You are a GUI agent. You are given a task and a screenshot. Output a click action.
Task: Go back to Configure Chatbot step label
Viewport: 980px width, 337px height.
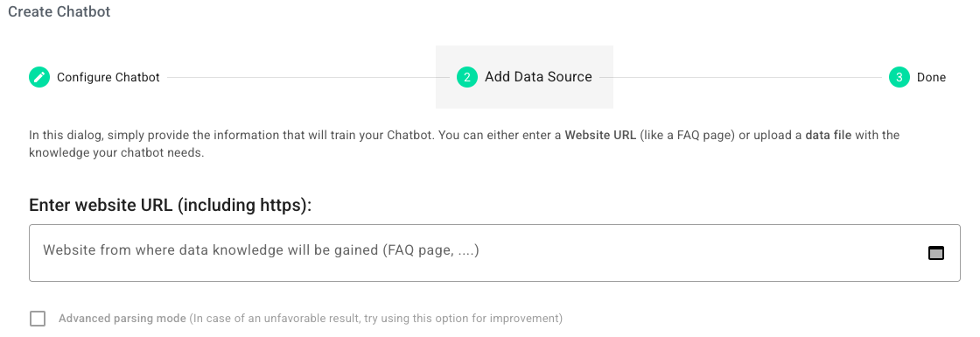tap(108, 78)
